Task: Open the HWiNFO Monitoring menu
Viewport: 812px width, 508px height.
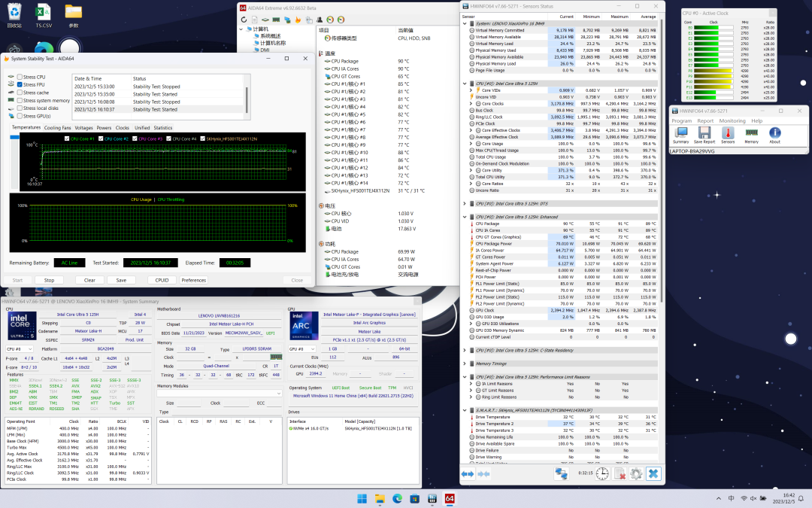Action: click(732, 120)
